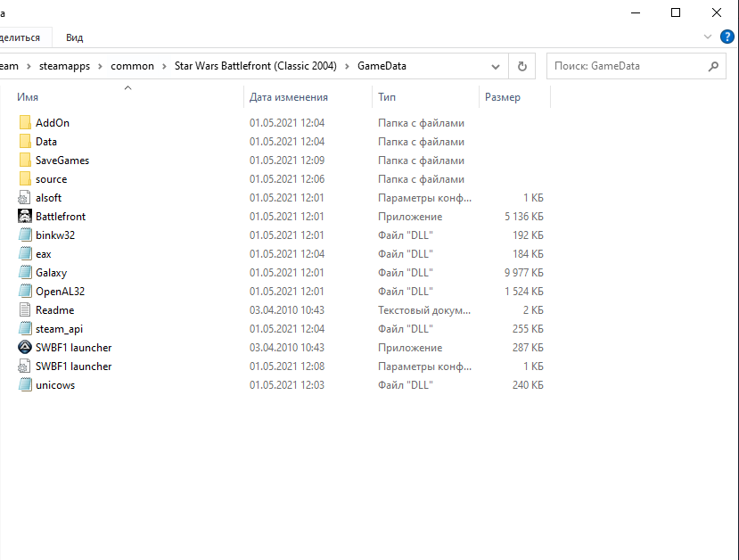Viewport: 739px width, 560px height.
Task: Click the 240 КБ size value
Action: [x=528, y=385]
